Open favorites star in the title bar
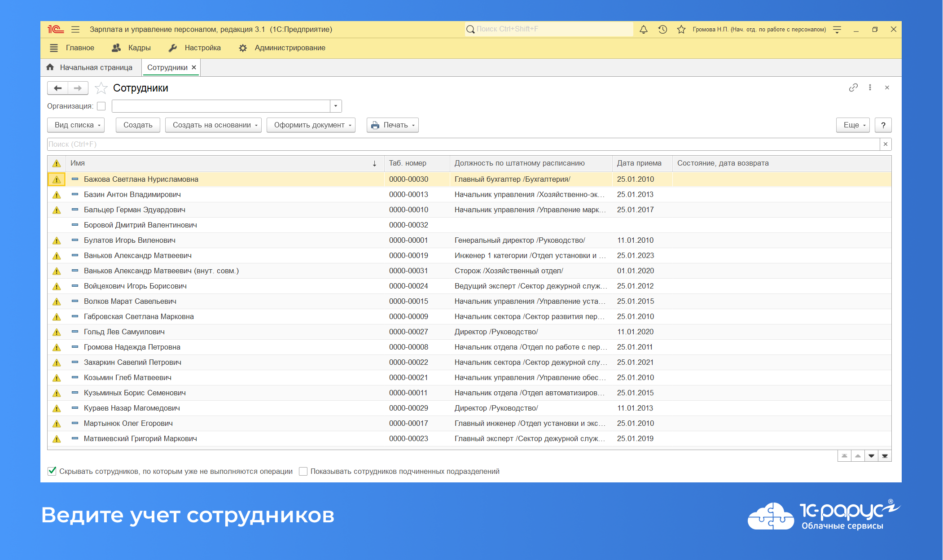This screenshot has width=943, height=560. coord(679,29)
